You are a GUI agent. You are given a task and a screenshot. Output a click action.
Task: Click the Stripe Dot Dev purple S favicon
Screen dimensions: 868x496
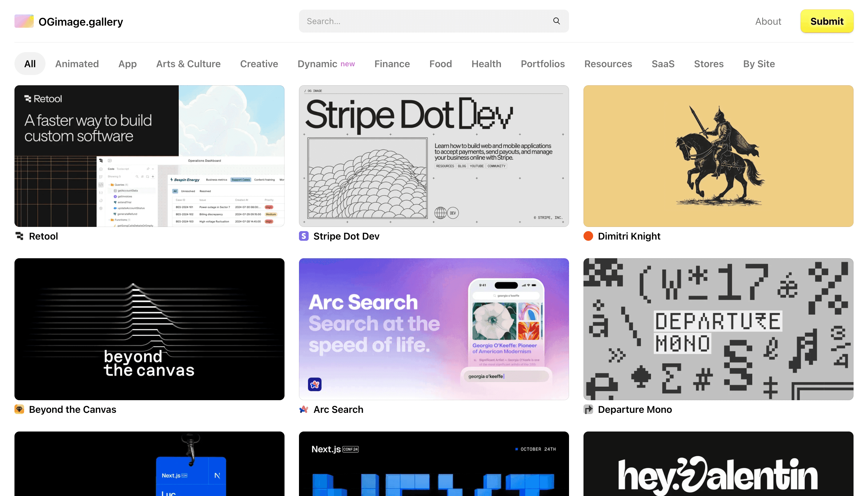[303, 236]
